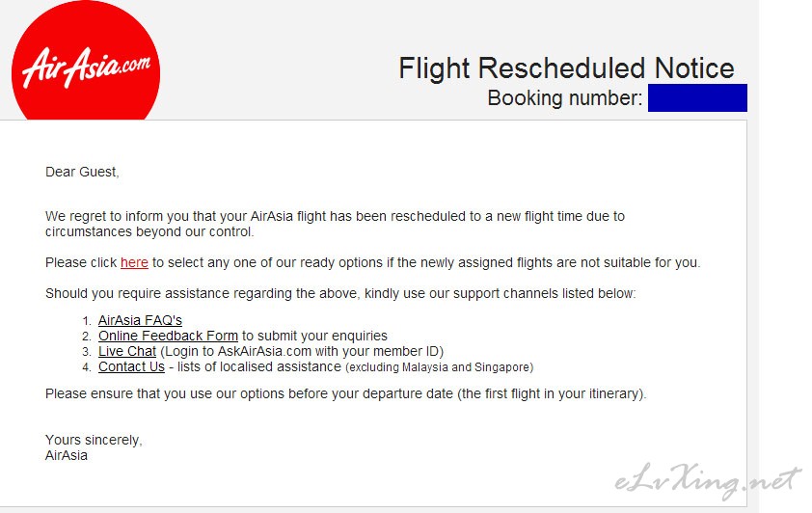Click the eLvXing.net watermark

tap(708, 481)
